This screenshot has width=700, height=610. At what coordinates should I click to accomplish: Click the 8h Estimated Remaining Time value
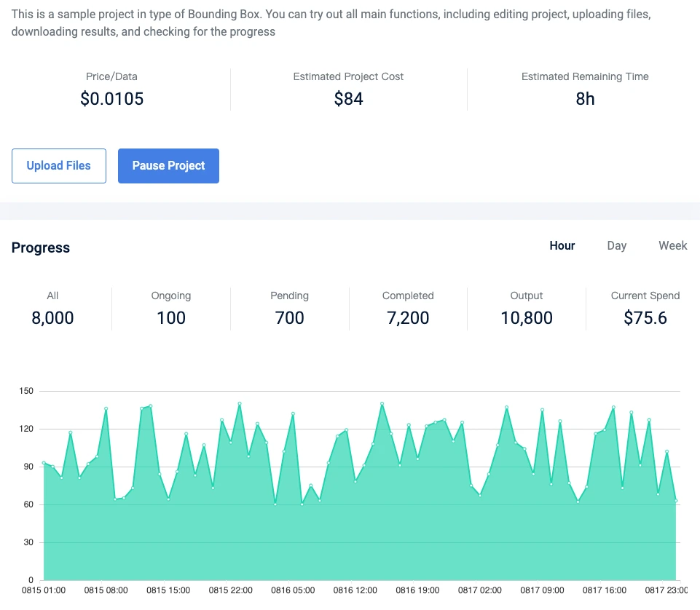pyautogui.click(x=585, y=99)
